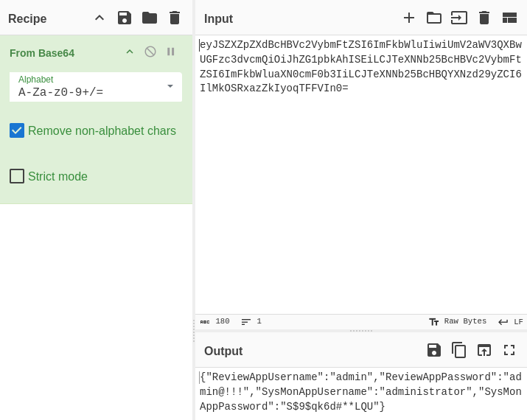The height and width of the screenshot is (420, 527).
Task: Click the Remove non-alphabet chars label
Action: pyautogui.click(x=102, y=130)
